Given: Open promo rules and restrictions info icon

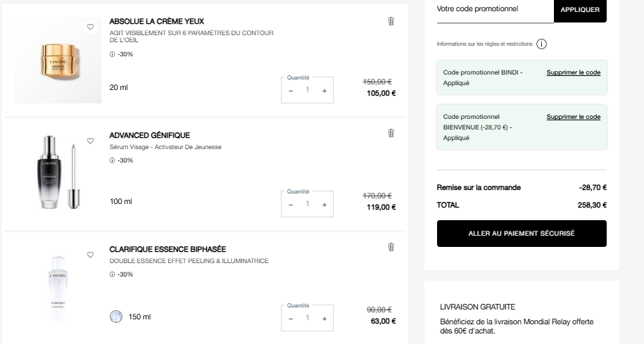Looking at the screenshot, I should click(x=541, y=44).
